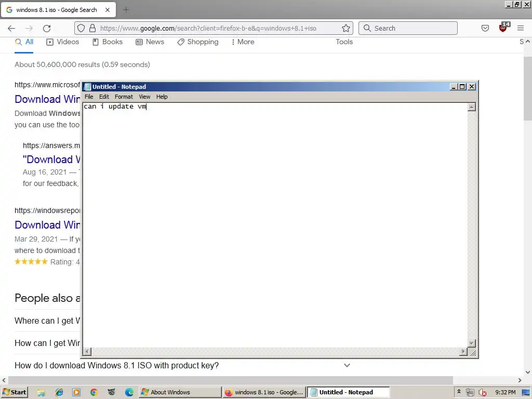The height and width of the screenshot is (399, 532).
Task: Click Notepad horizontal scrollbar right arrow
Action: point(463,352)
